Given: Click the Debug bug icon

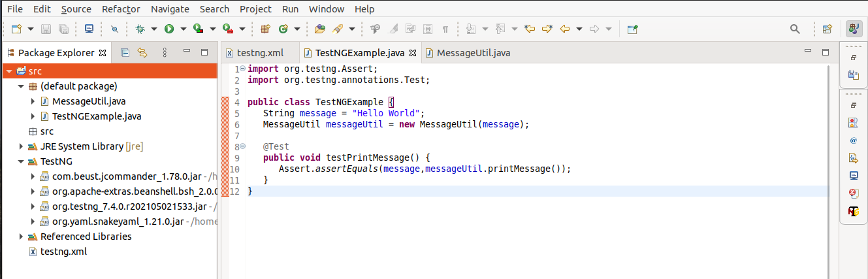Looking at the screenshot, I should coord(140,29).
